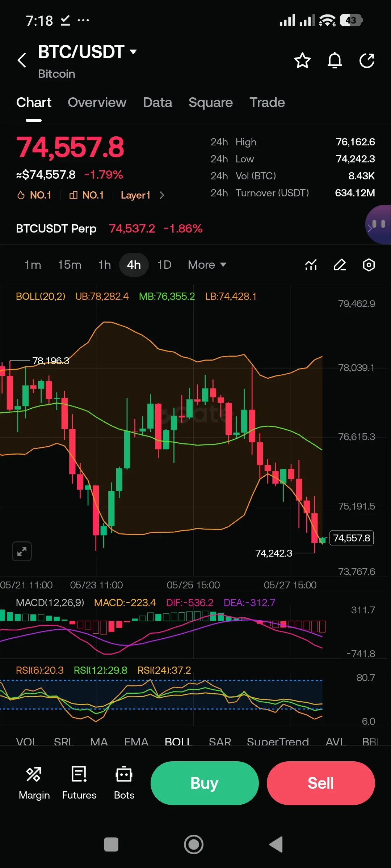The height and width of the screenshot is (868, 391).
Task: Open chart settings hexagon icon
Action: (369, 265)
